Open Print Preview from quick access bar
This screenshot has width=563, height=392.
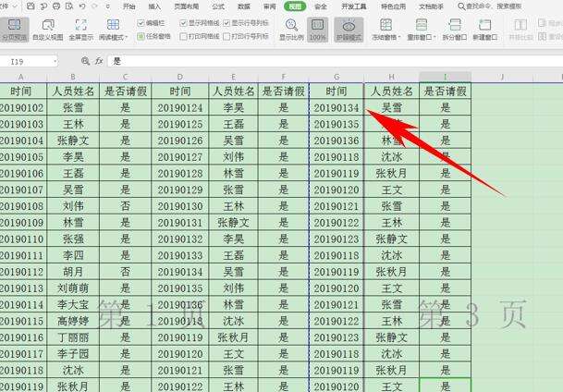[x=69, y=6]
